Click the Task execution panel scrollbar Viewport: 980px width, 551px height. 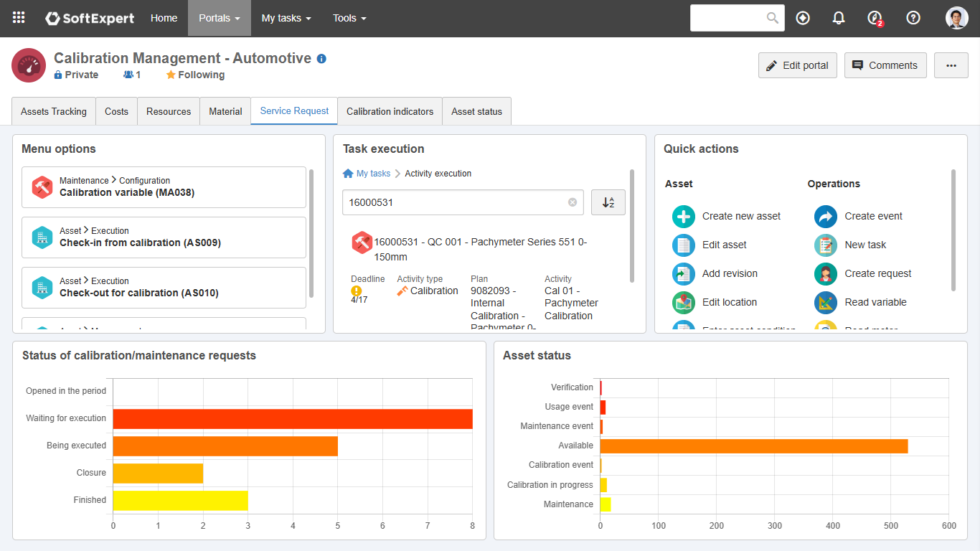632,226
